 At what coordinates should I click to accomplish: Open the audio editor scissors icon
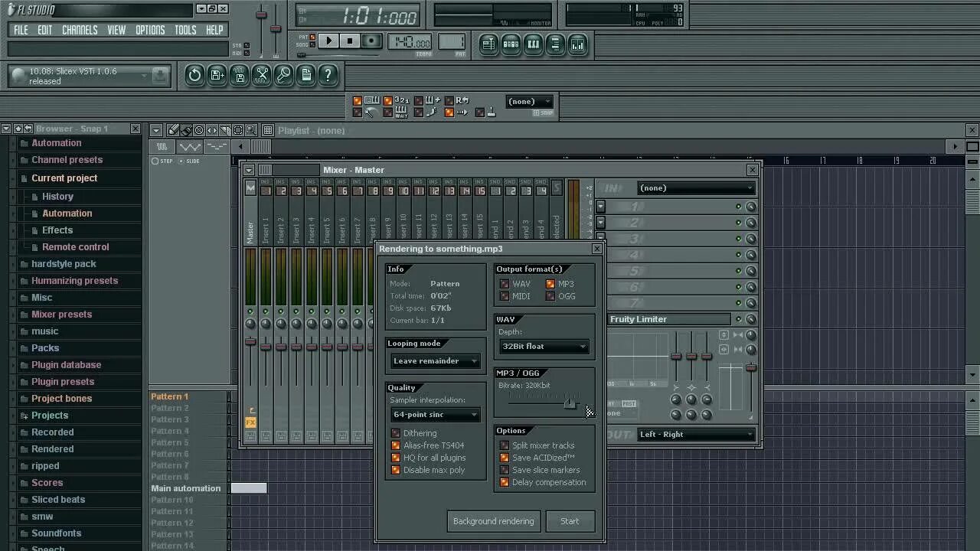(x=262, y=74)
